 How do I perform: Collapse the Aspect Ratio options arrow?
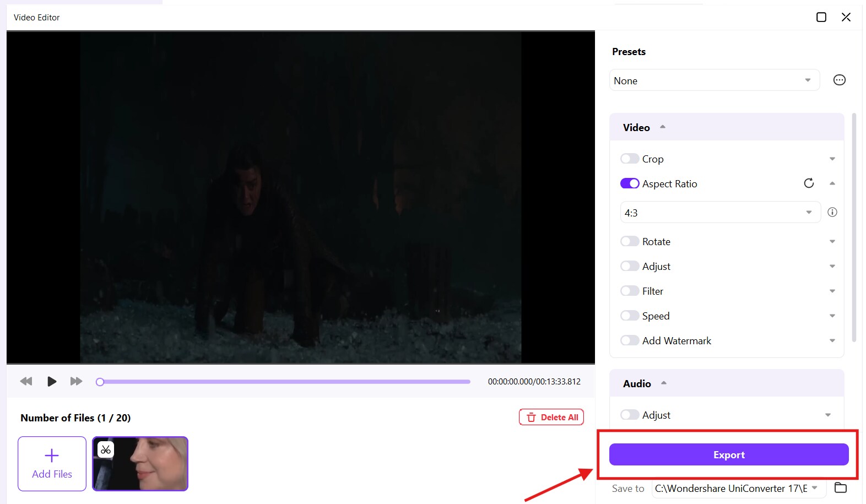[x=832, y=183]
